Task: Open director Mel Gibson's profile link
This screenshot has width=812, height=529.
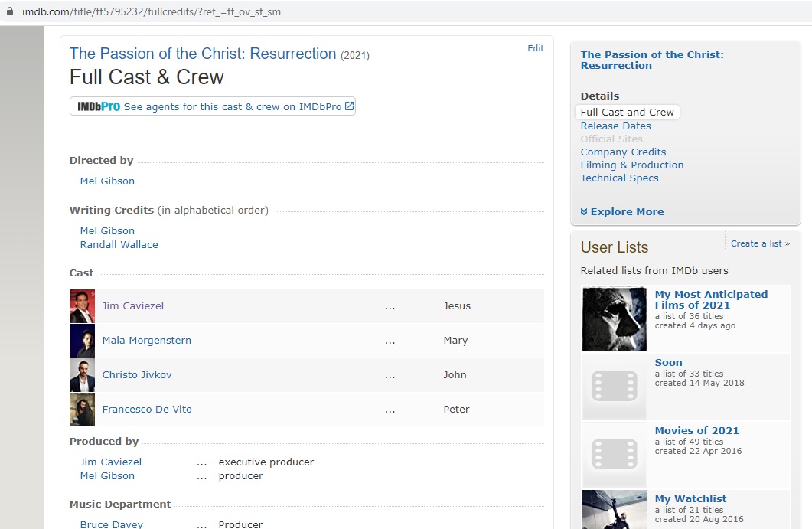Action: (107, 181)
